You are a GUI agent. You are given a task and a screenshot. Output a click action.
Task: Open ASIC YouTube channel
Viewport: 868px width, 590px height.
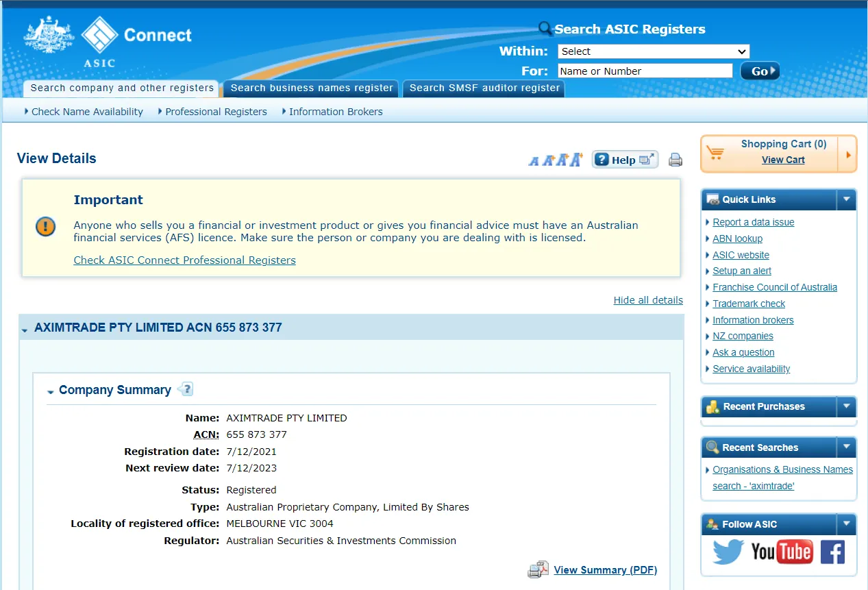(782, 552)
